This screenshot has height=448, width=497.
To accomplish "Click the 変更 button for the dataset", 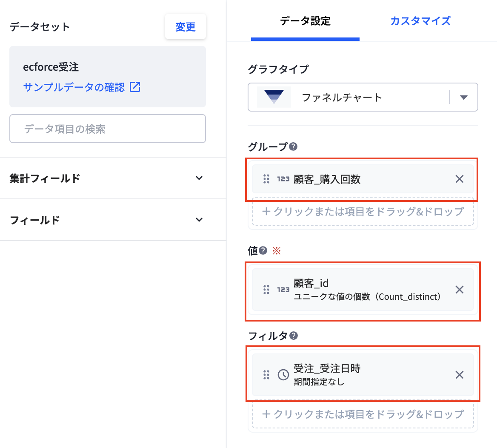I will coord(186,27).
